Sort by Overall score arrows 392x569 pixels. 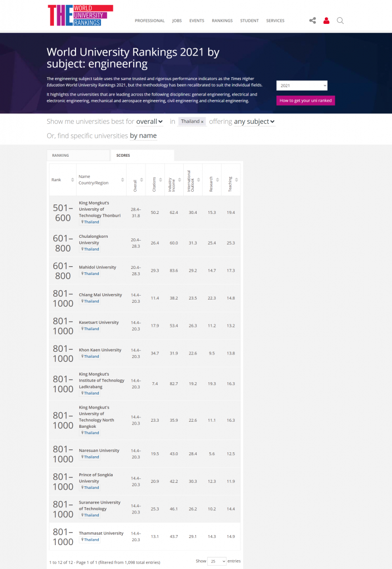coord(142,180)
